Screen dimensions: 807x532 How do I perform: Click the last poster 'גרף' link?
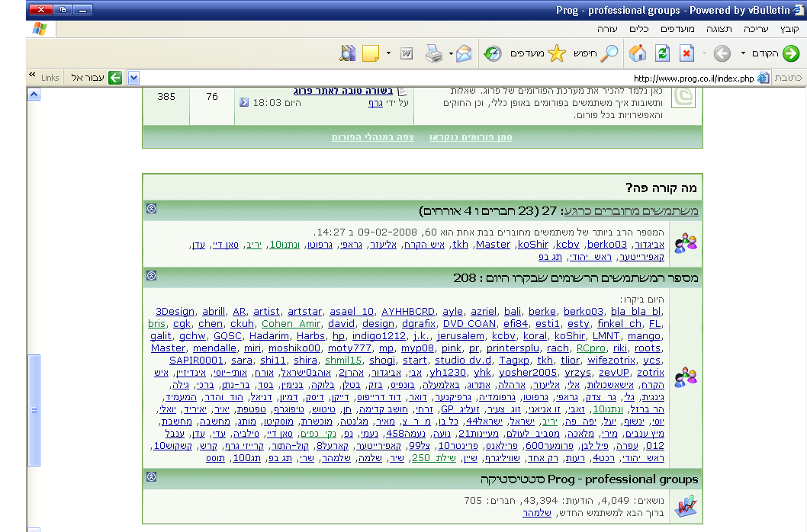point(375,103)
